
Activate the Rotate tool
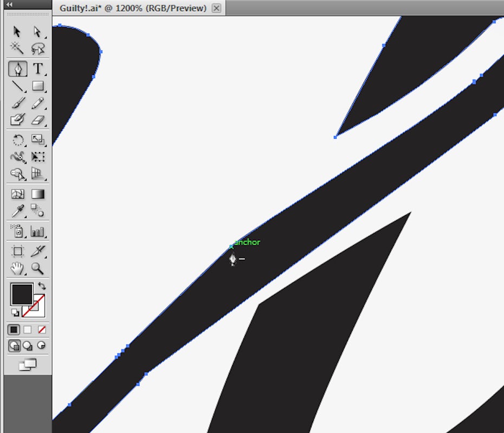tap(18, 140)
